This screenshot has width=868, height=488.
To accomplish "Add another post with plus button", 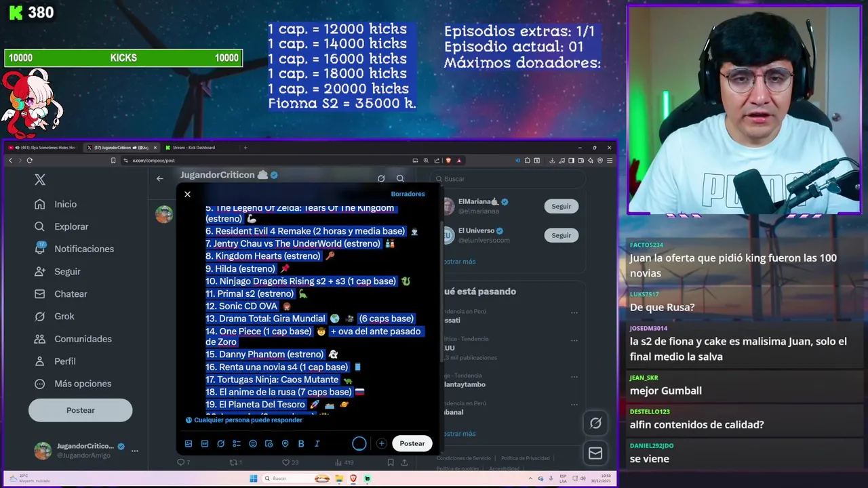I will click(x=382, y=443).
